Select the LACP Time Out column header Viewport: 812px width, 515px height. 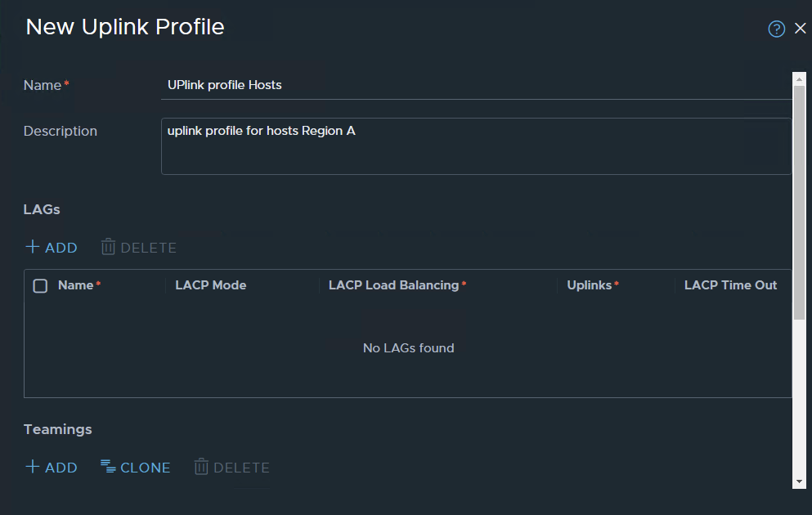pos(730,285)
